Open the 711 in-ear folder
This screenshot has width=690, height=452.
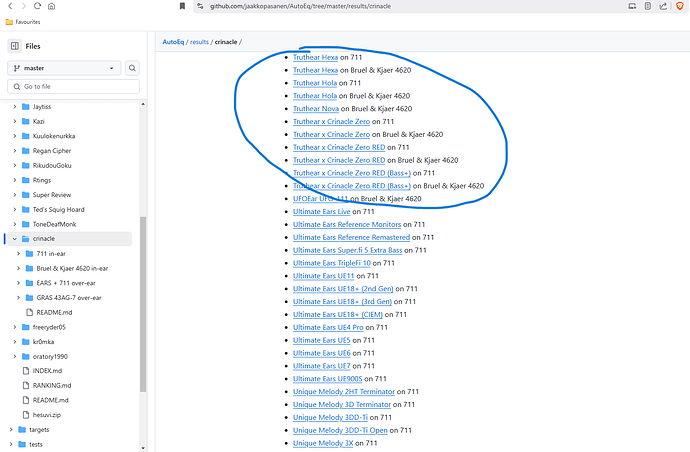51,254
